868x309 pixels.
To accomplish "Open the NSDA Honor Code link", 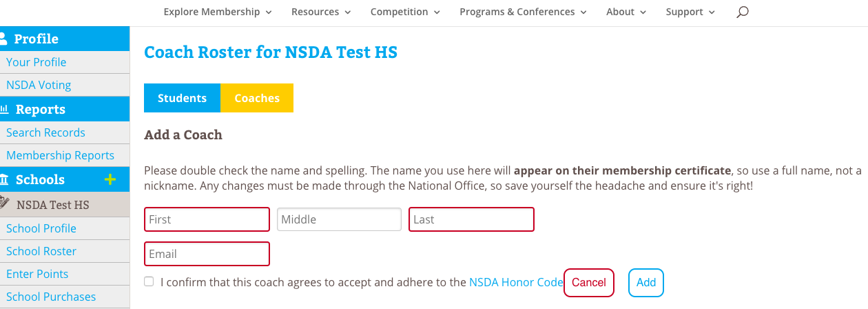I will point(516,282).
